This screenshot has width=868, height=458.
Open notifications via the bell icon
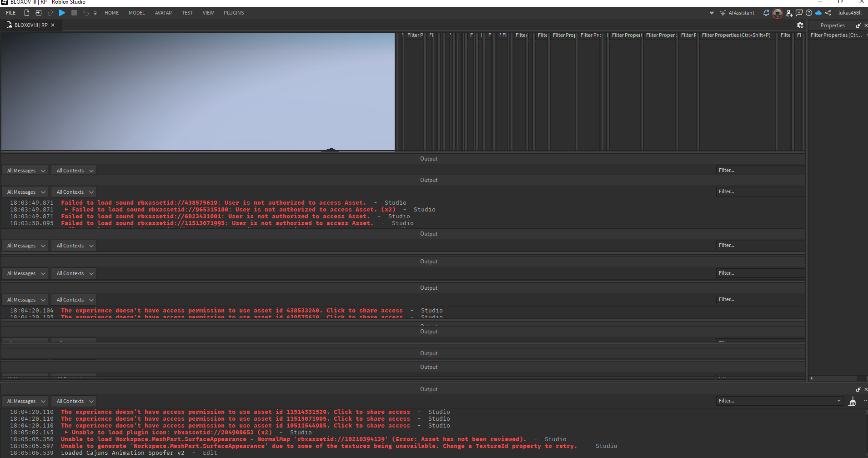click(x=766, y=13)
